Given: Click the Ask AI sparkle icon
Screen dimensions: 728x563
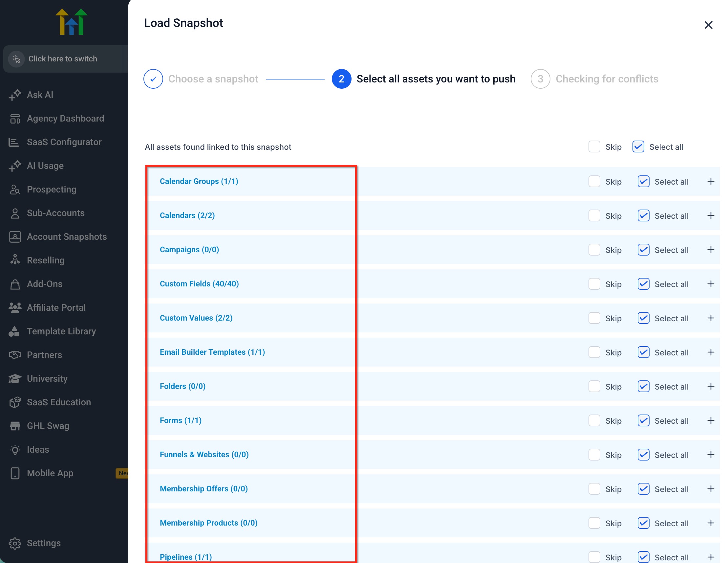Looking at the screenshot, I should point(15,95).
